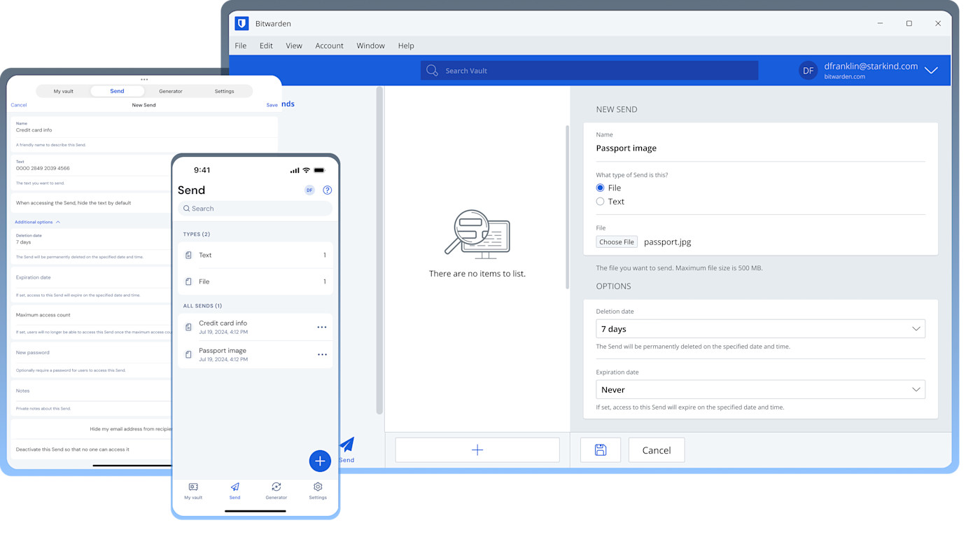Click the Name field with Passport image
Image resolution: width=980 pixels, height=544 pixels.
click(760, 148)
